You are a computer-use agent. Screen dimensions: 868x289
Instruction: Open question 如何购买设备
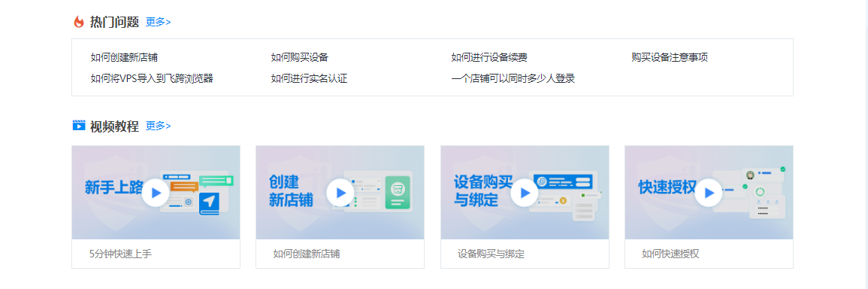[300, 57]
